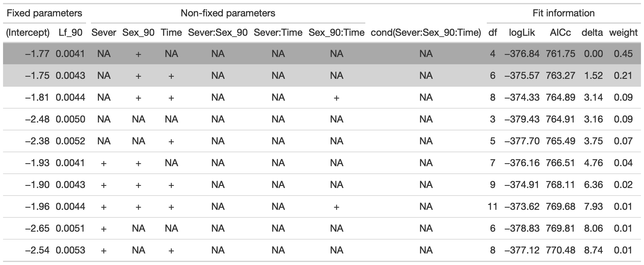Click the df value 11
644x265 pixels.
click(x=493, y=206)
